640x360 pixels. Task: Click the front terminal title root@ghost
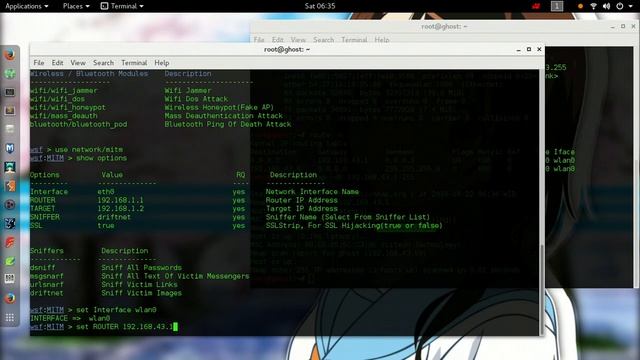coord(287,49)
